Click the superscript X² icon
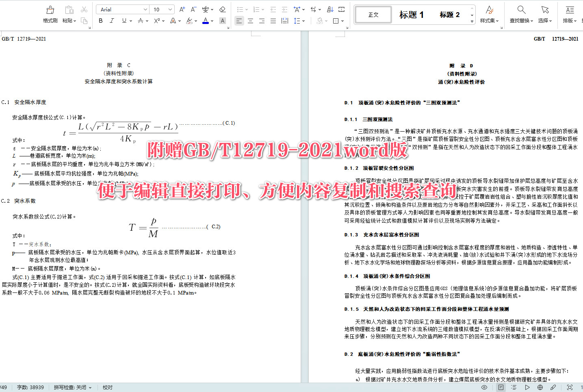 [156, 21]
